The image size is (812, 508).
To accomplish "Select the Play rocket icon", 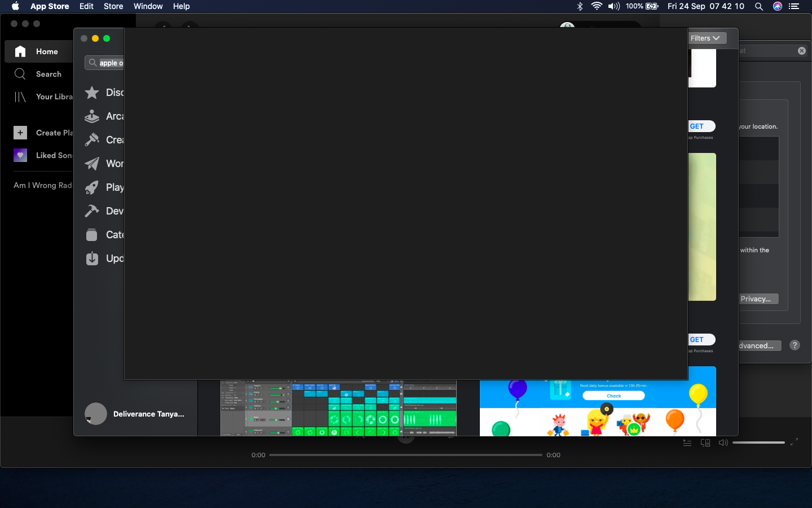I will click(x=92, y=187).
